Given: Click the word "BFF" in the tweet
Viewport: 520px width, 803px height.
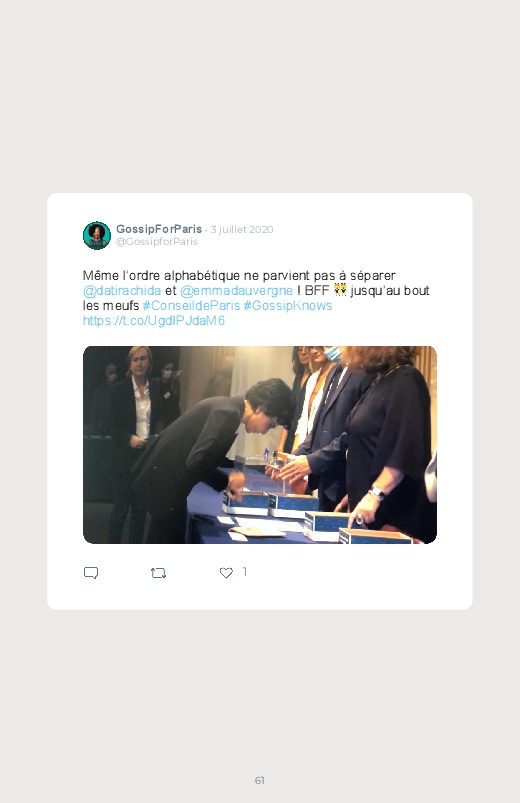Looking at the screenshot, I should point(317,290).
